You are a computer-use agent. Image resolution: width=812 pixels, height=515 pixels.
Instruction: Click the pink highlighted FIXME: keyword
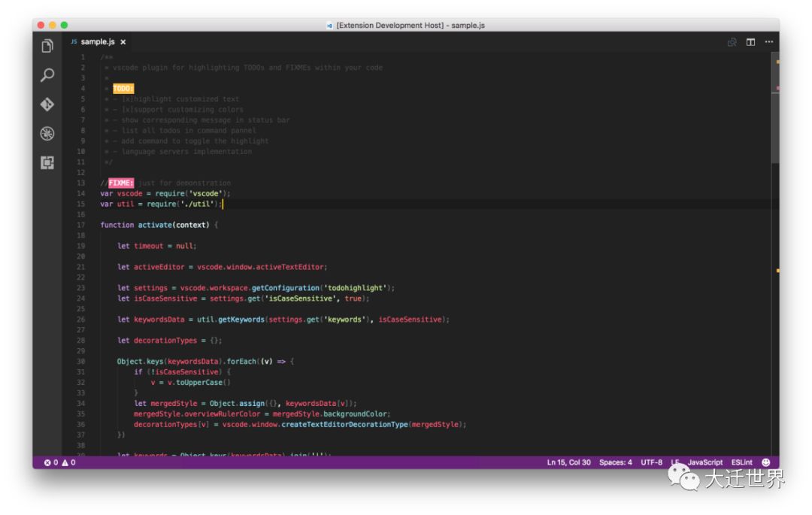121,183
